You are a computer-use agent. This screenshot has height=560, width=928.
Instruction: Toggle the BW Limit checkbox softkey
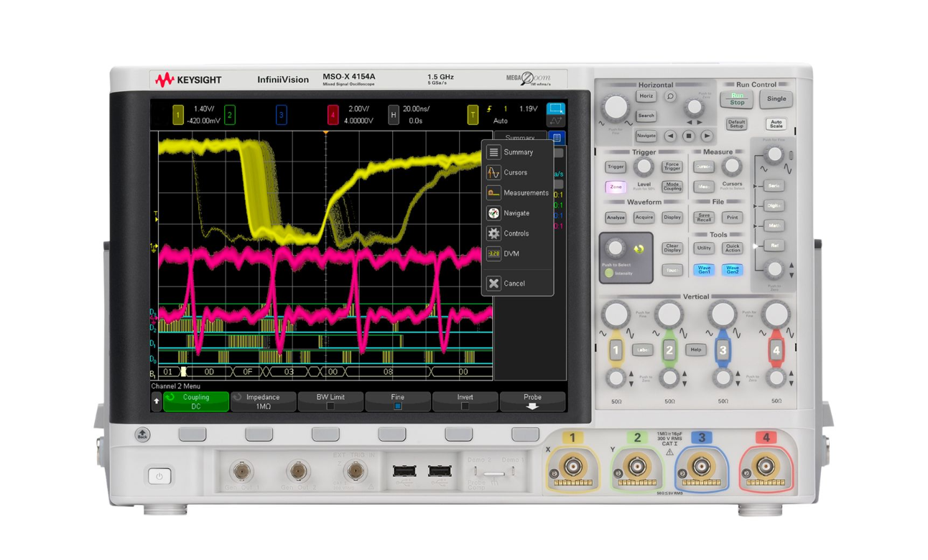(x=330, y=401)
